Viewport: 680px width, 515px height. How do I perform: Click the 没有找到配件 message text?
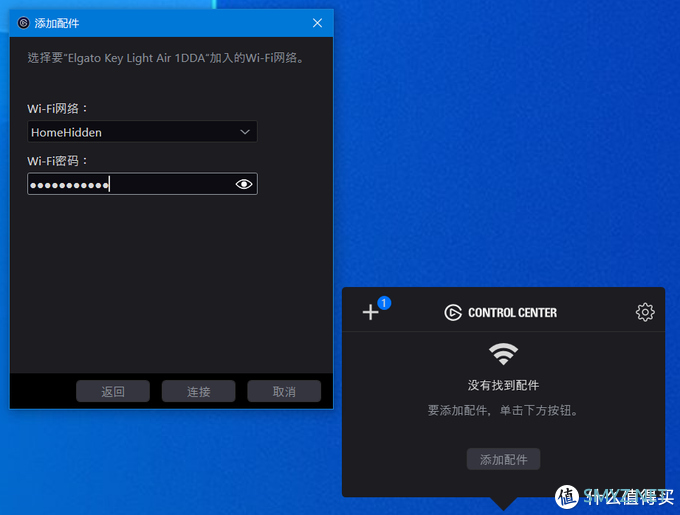[x=503, y=385]
